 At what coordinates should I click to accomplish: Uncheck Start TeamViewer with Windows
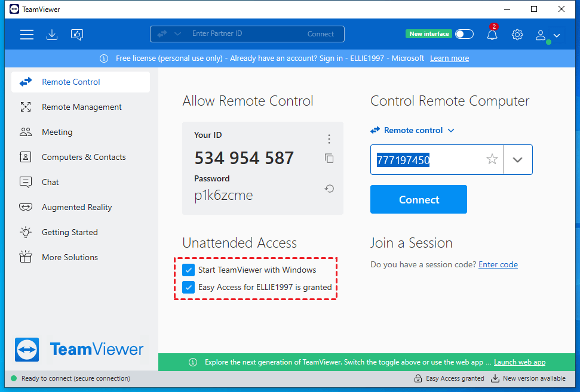189,270
